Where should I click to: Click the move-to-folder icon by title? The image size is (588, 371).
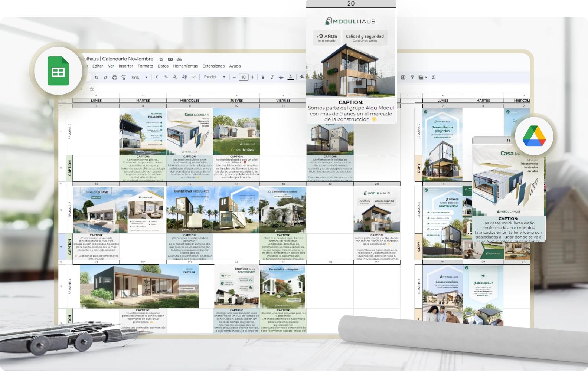pyautogui.click(x=170, y=59)
